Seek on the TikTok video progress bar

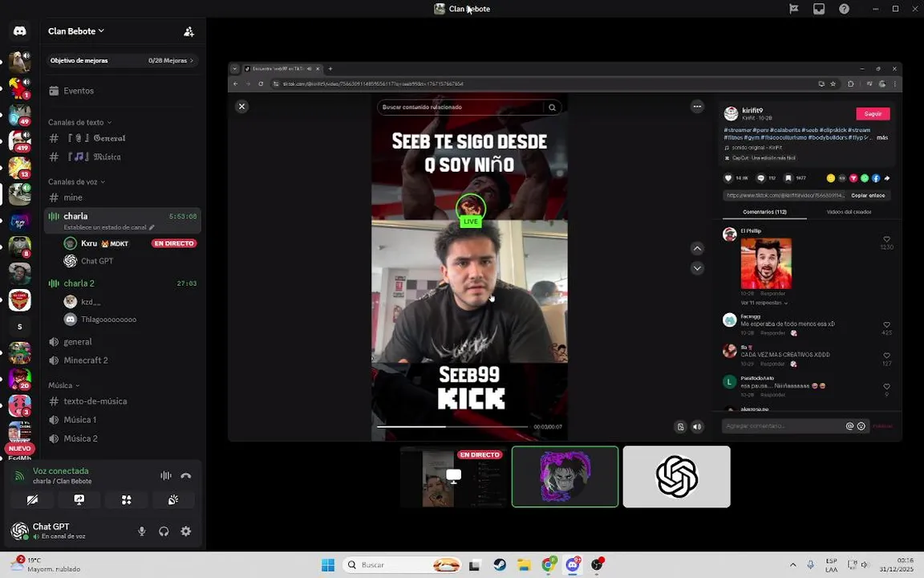tap(452, 426)
